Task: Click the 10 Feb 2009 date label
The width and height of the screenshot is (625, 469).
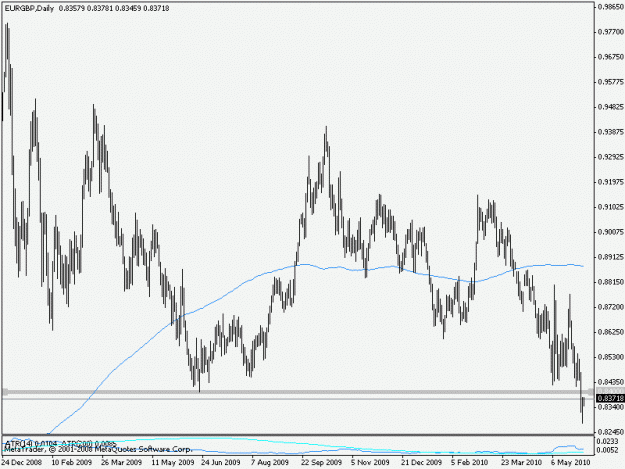Action: point(72,463)
